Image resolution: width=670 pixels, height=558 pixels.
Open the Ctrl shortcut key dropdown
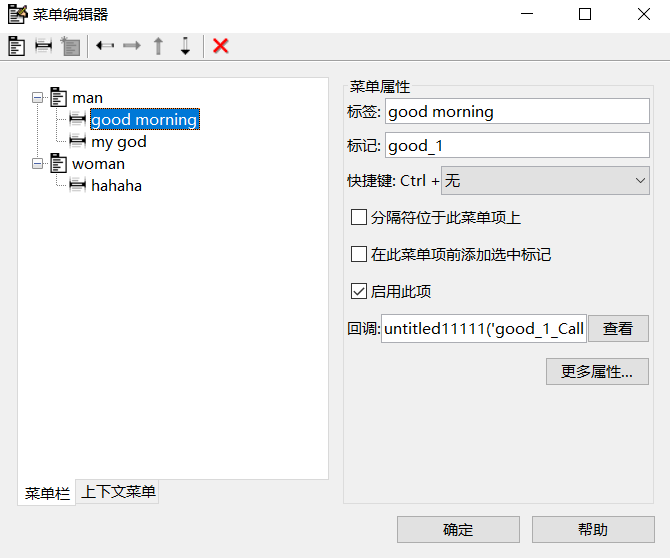545,181
